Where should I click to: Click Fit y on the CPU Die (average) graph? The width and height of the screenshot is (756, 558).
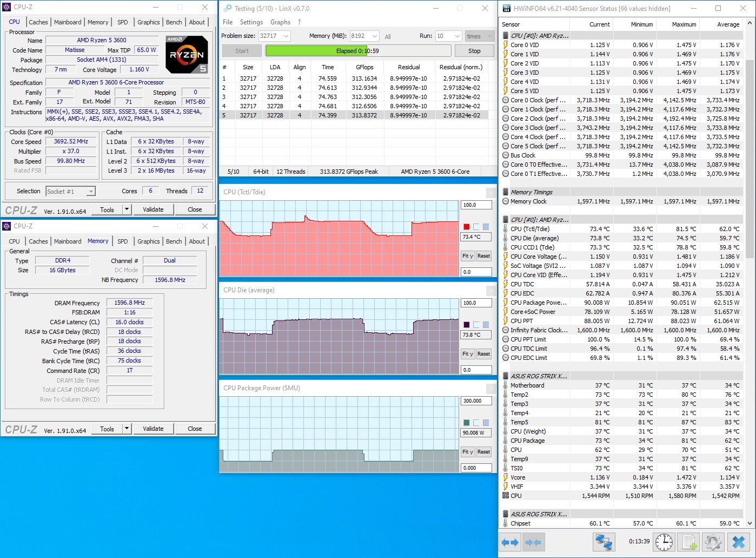pyautogui.click(x=468, y=354)
